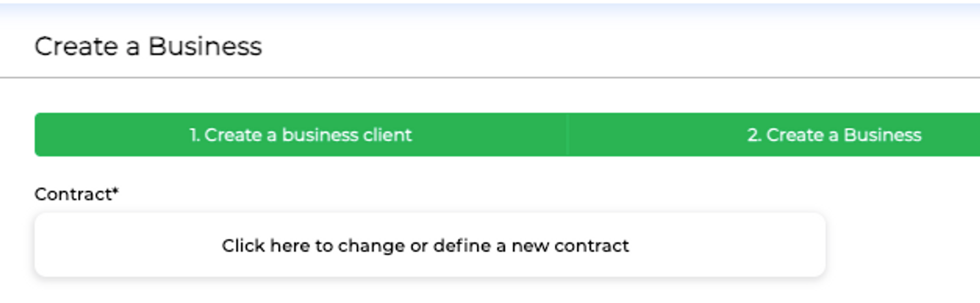Open the contract definition box
980x303 pixels.
(429, 245)
